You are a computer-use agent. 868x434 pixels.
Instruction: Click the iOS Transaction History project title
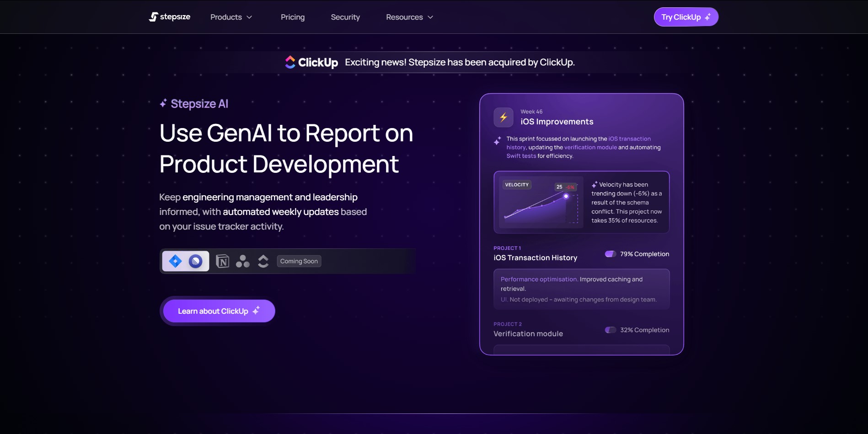536,257
